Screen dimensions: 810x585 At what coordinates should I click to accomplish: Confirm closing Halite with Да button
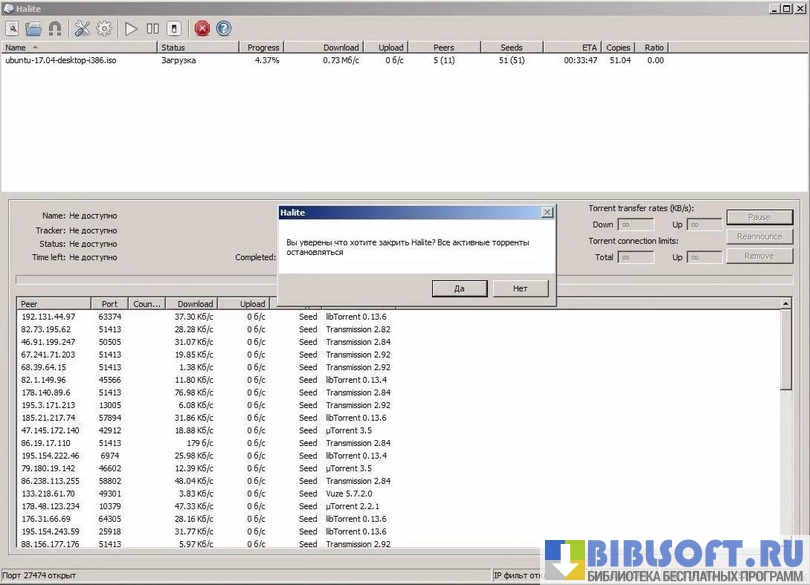point(459,288)
